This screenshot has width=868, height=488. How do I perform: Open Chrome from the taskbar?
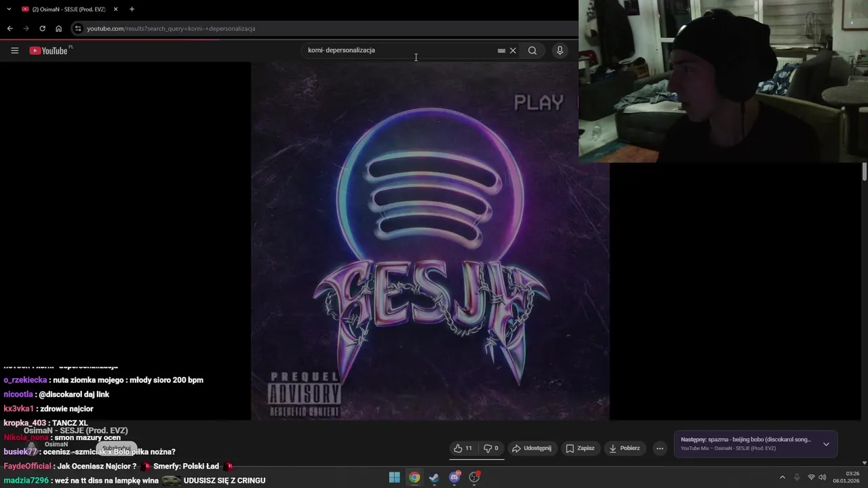click(414, 477)
